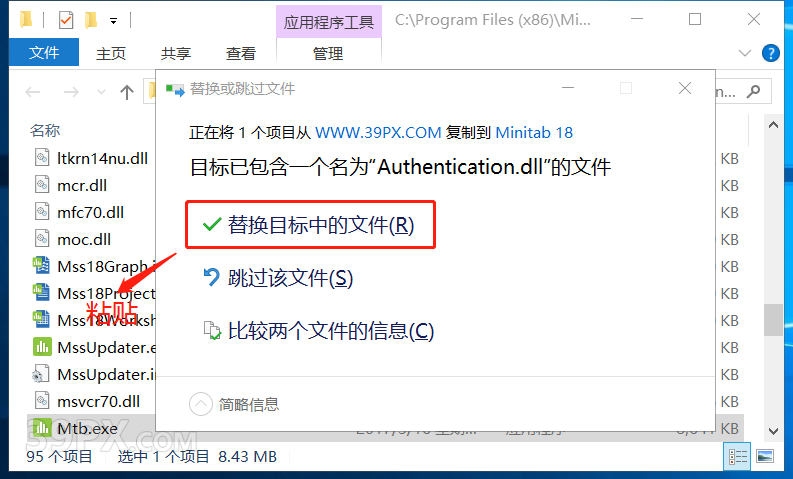Click the properties checkmark quick-access icon
Screen dimensions: 793x479
(x=66, y=20)
